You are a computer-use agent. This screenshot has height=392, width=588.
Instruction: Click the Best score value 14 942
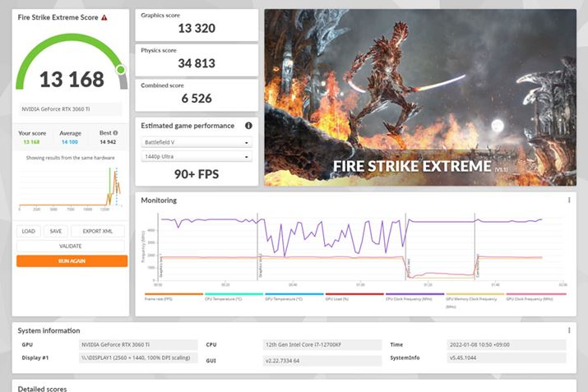tap(108, 142)
